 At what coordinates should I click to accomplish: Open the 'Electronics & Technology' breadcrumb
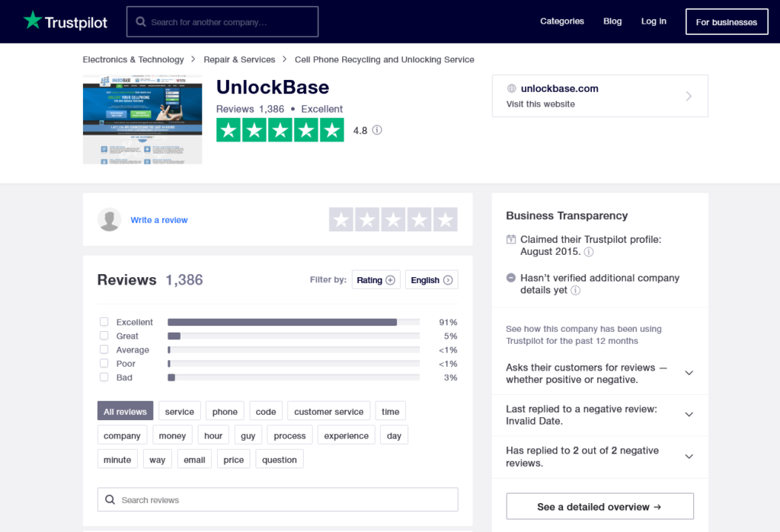tap(133, 59)
